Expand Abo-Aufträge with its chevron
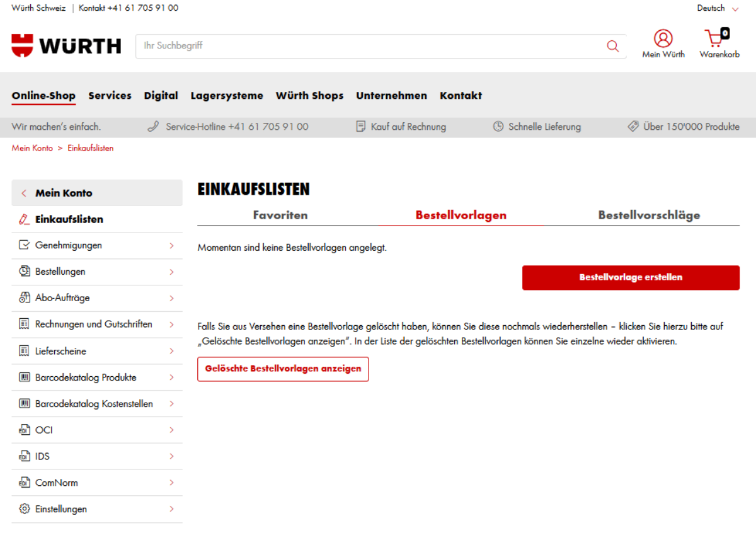This screenshot has height=540, width=756. [171, 298]
